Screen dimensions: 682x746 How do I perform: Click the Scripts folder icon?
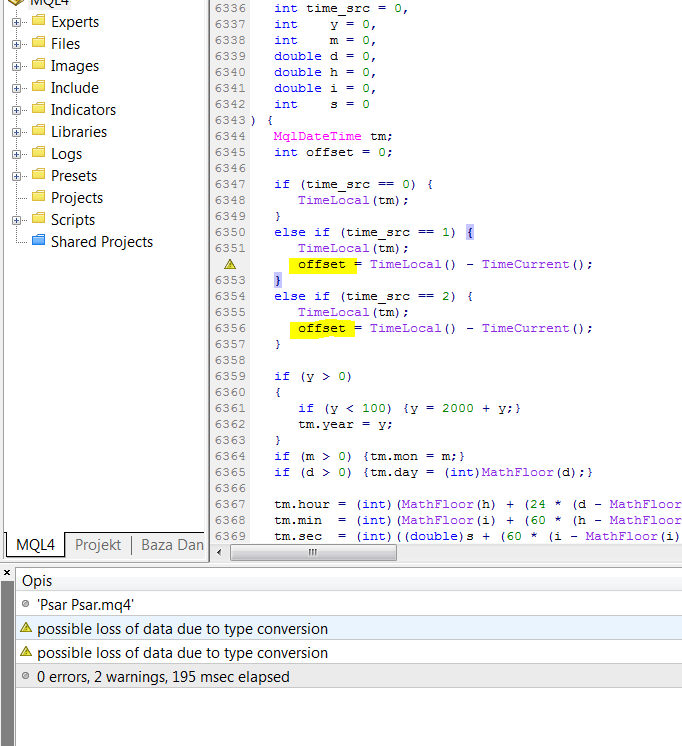(39, 218)
